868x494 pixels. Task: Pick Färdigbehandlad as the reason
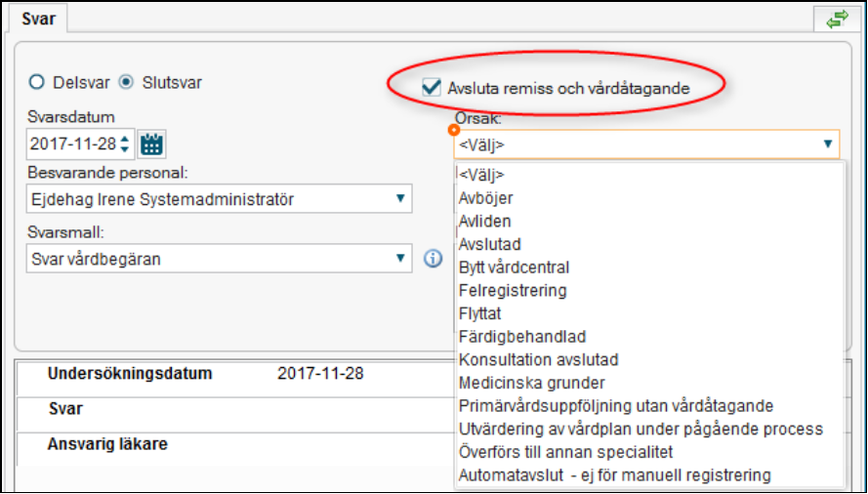(521, 337)
